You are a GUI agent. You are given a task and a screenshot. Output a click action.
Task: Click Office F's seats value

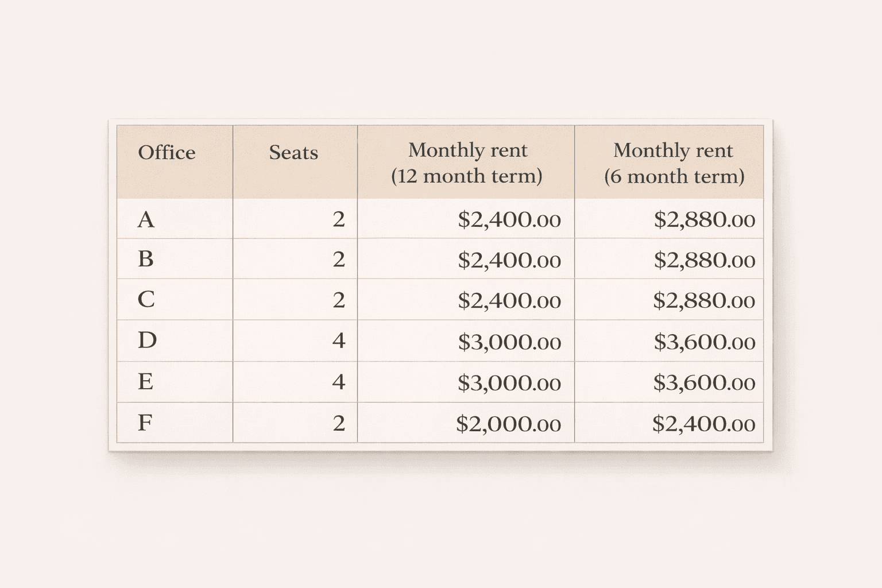pos(338,423)
